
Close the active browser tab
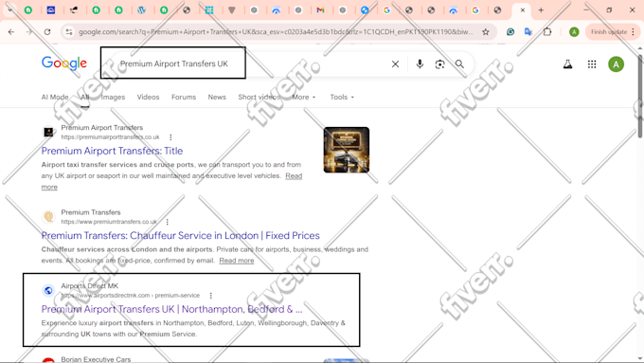523,10
